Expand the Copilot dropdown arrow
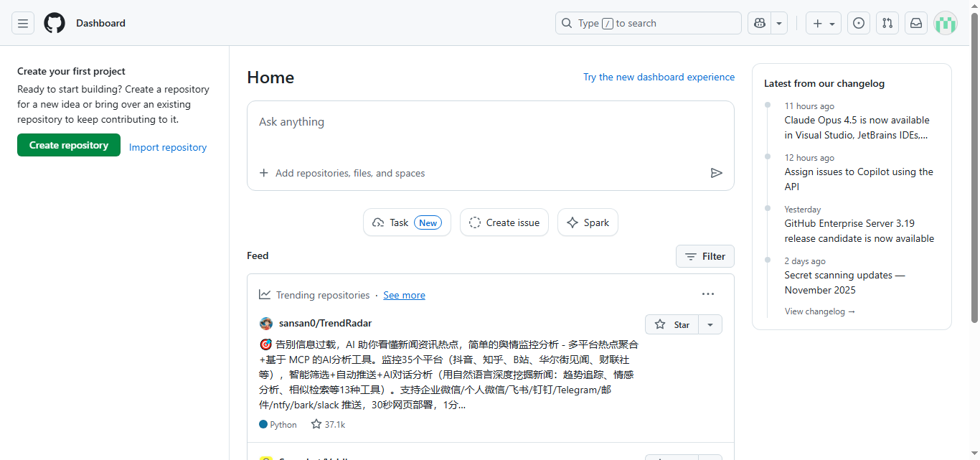 (x=779, y=23)
